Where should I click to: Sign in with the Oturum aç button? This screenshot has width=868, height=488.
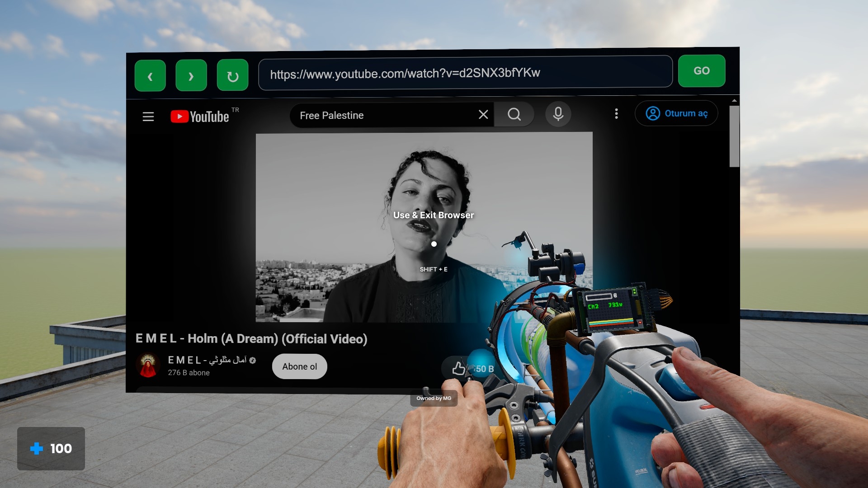[676, 113]
